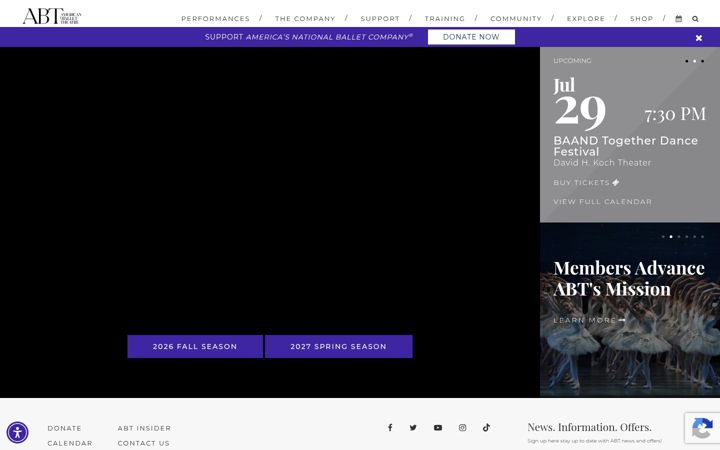Open the 2026 Fall Season button

point(195,346)
